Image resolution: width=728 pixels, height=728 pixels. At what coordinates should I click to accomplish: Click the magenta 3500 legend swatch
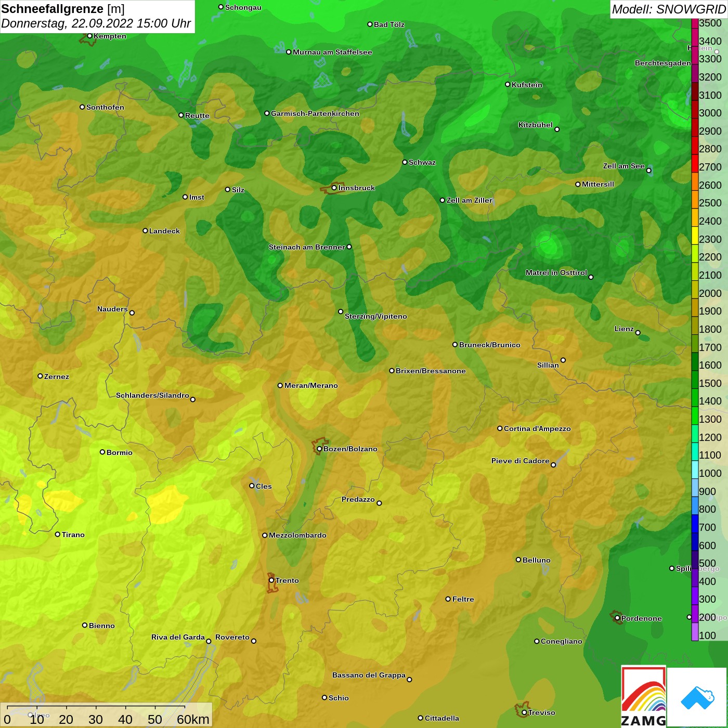695,23
